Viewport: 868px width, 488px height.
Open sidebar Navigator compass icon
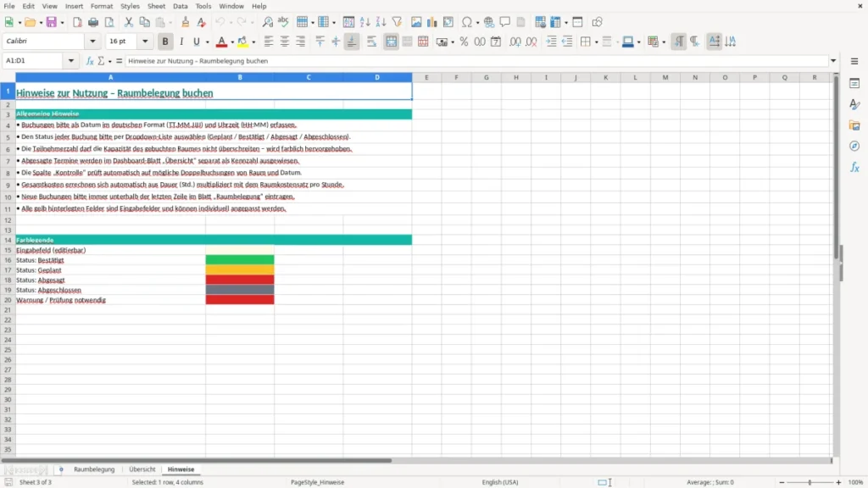click(854, 146)
